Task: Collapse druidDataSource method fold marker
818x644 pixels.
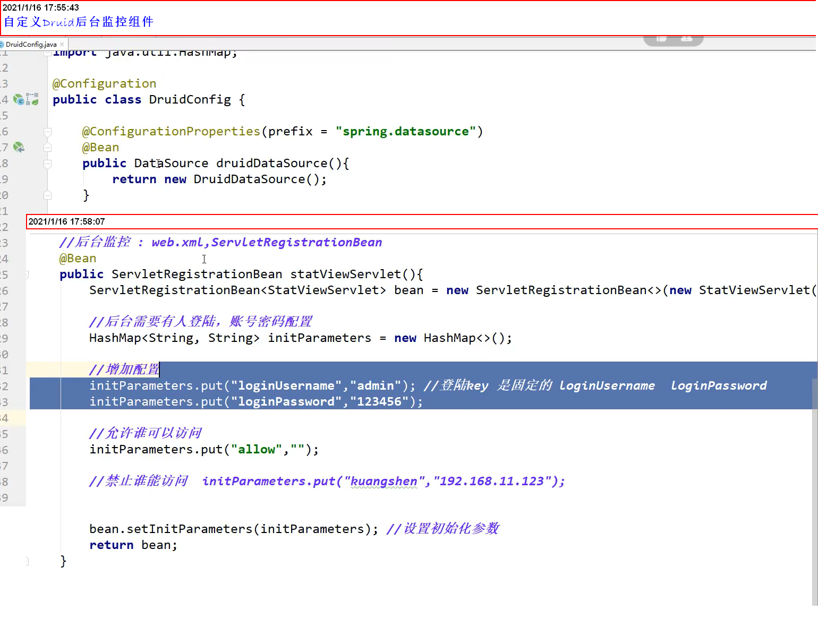Action: (x=47, y=164)
